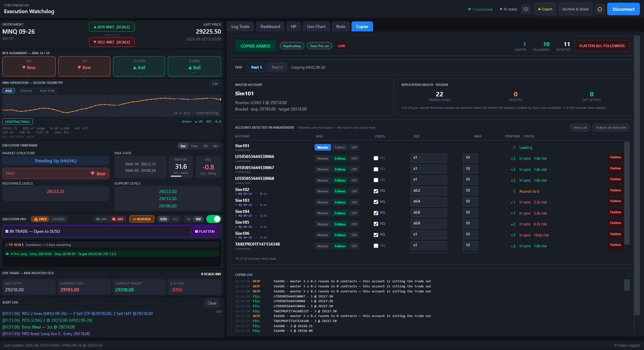Screen dimensions: 644x350
Task: Select the ASIA session pill
Action: pyautogui.click(x=9, y=91)
